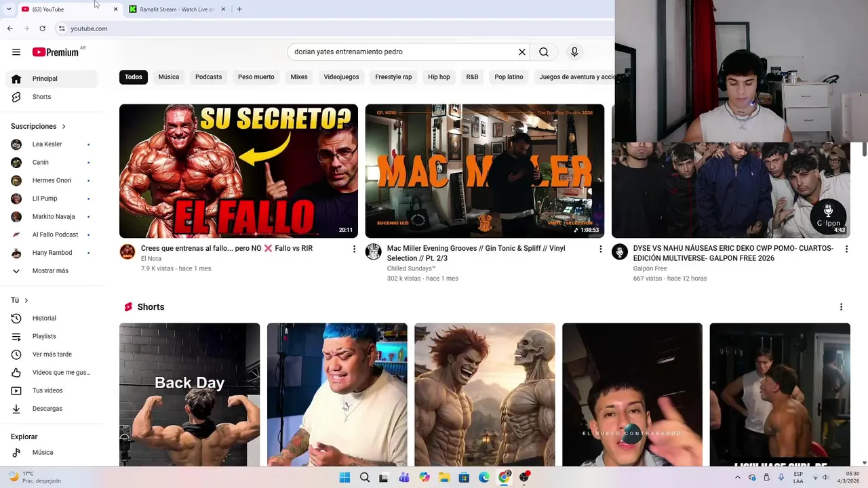Go back to previous page

click(x=9, y=28)
